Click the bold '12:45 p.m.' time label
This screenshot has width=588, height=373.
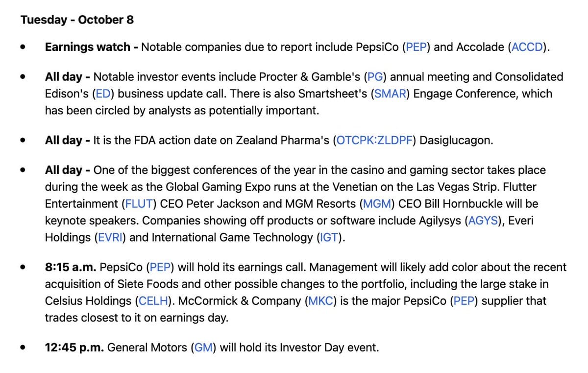click(74, 348)
